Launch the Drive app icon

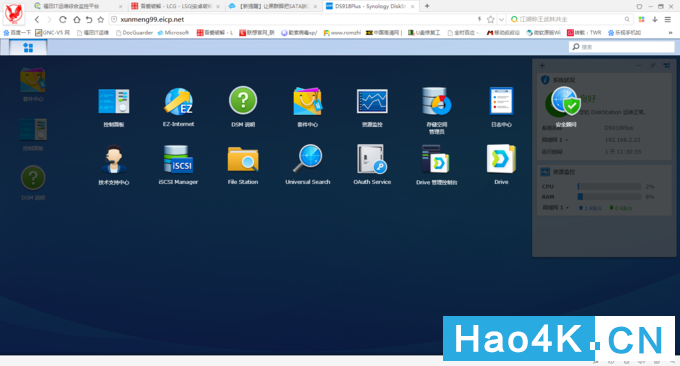click(501, 159)
